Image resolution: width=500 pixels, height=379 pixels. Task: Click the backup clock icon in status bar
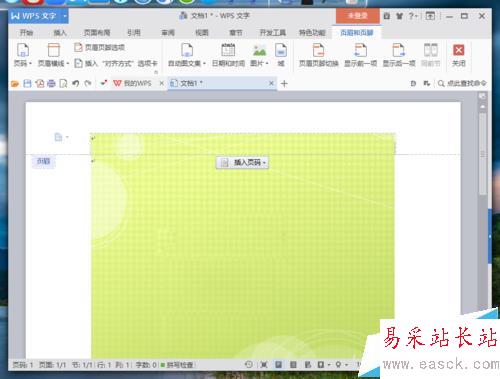[249, 365]
